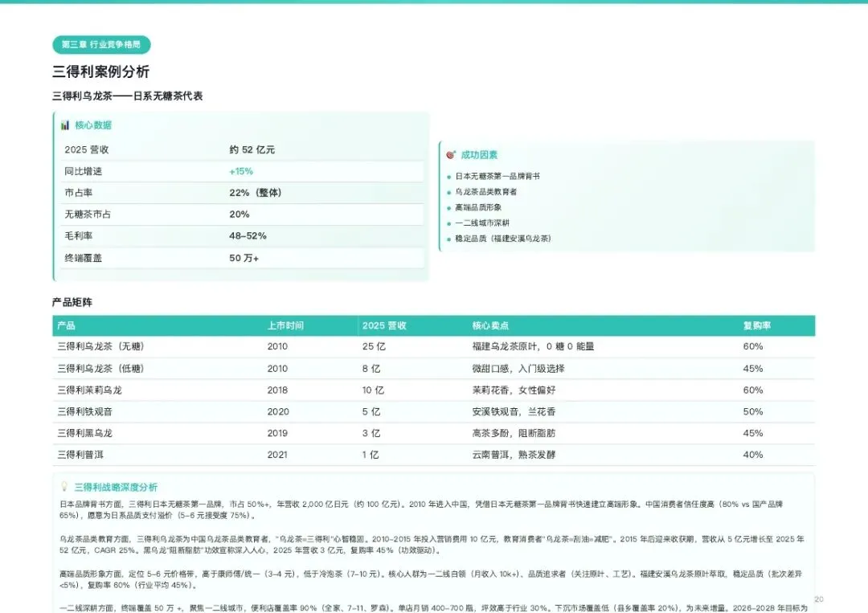Click the bullet 高端品质形象
Image resolution: width=868 pixels, height=613 pixels.
click(478, 207)
